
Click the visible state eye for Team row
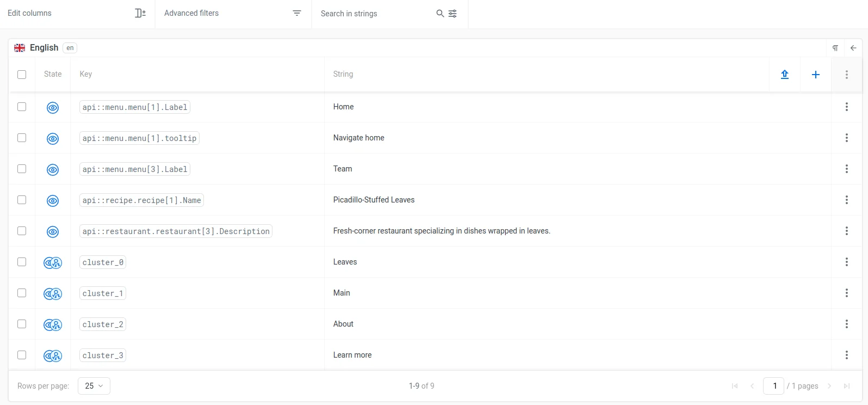(x=53, y=170)
